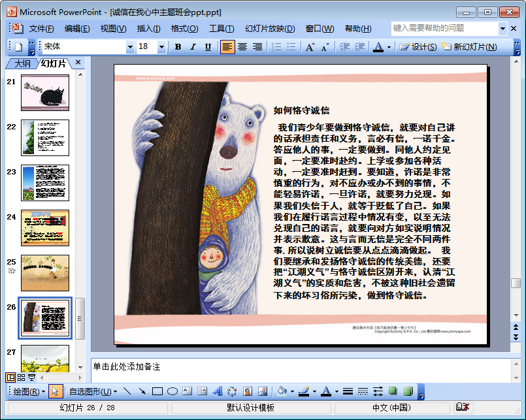Viewport: 526px width, 420px height.
Task: Insert a vertical text box
Action: click(203, 391)
